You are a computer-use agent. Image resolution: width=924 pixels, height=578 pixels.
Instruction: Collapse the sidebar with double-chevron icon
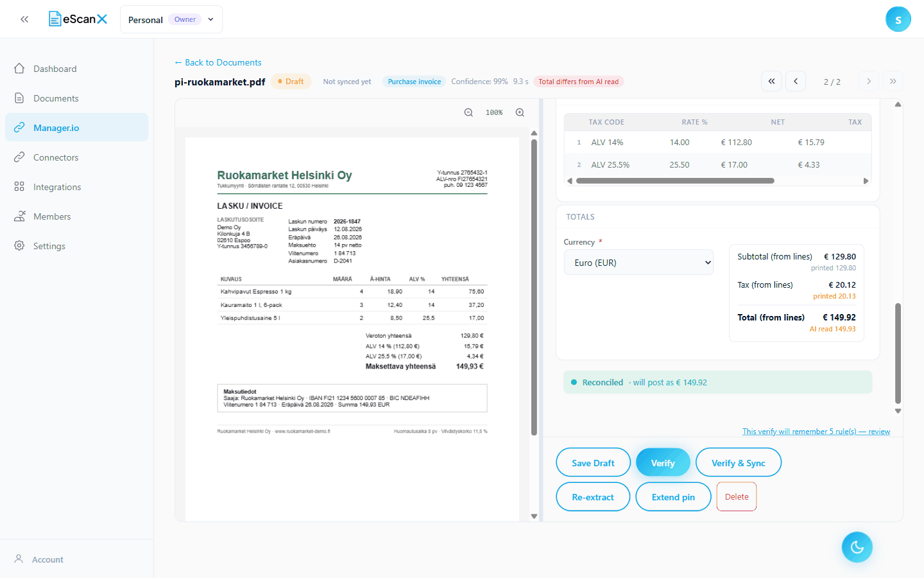(24, 19)
